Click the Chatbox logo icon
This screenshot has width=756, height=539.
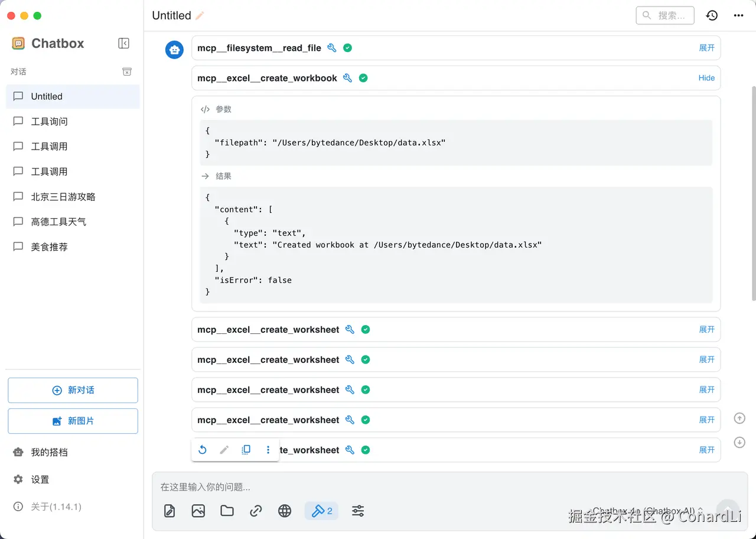pyautogui.click(x=18, y=43)
